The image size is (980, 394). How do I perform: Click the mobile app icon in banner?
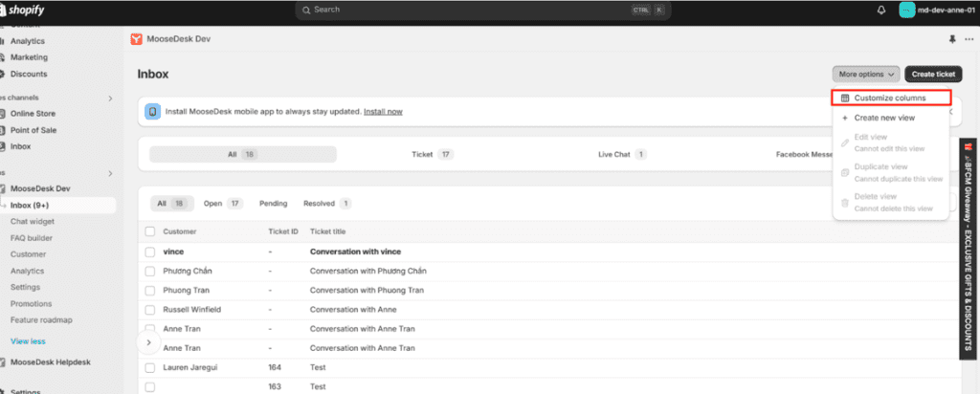click(152, 112)
